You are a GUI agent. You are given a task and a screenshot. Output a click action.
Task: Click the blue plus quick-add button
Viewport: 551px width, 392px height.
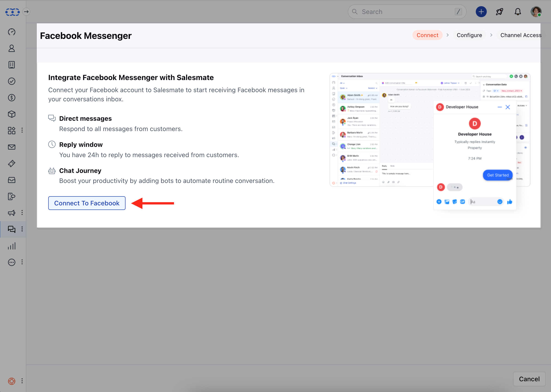pyautogui.click(x=481, y=12)
